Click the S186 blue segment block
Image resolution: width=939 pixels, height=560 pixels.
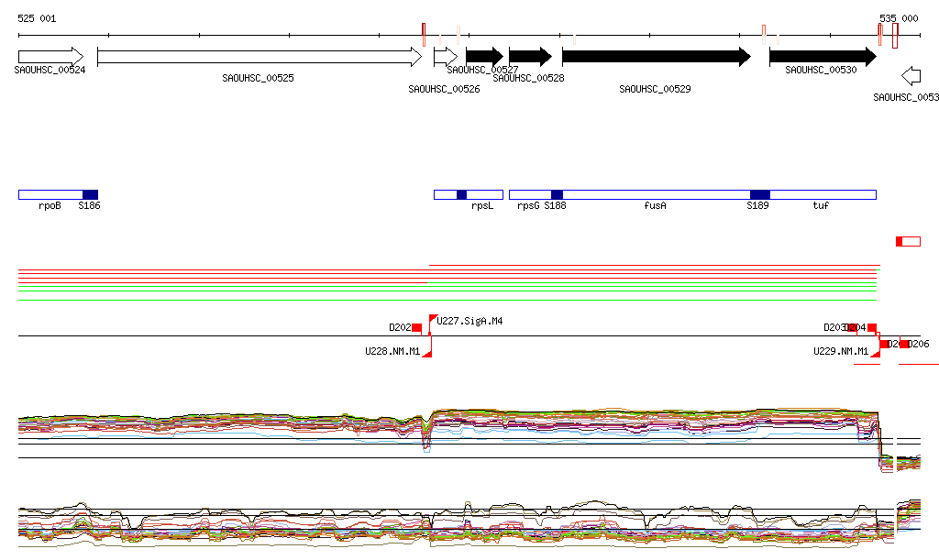point(90,194)
